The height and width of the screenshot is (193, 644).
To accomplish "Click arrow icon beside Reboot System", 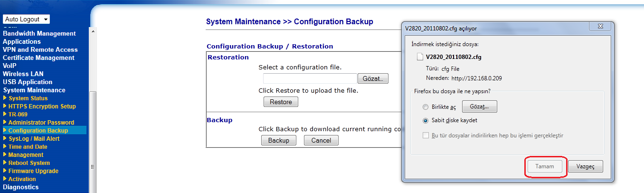I will 5,163.
